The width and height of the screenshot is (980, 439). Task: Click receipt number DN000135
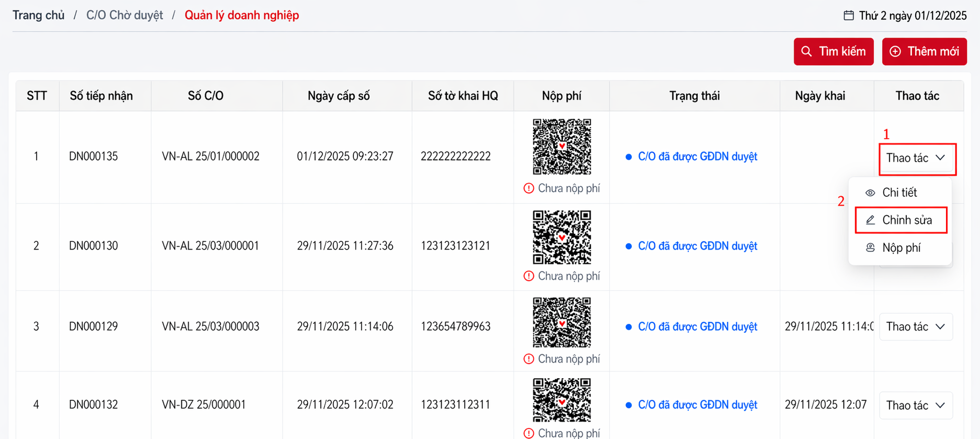coord(94,156)
